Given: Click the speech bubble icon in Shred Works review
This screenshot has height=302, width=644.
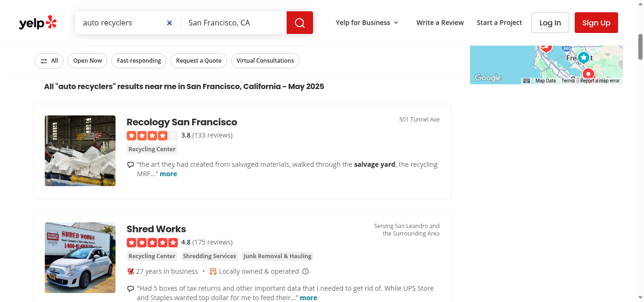Looking at the screenshot, I should [131, 289].
